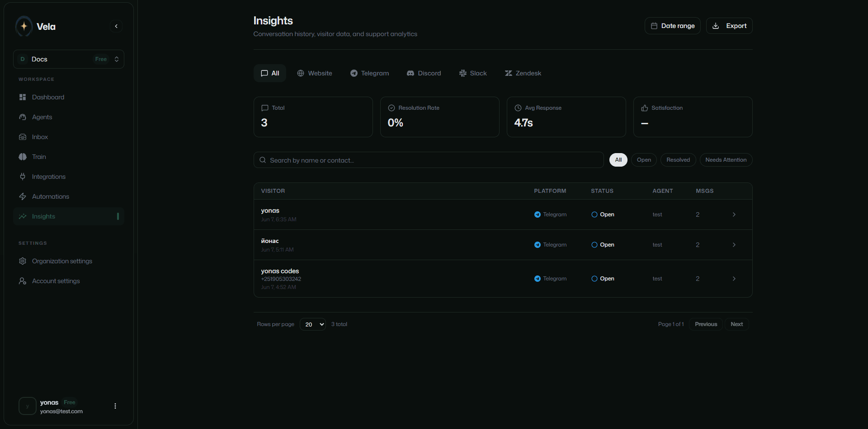Screen dimensions: 868x429
Task: Collapse the sidebar with the chevron button
Action: 116,26
